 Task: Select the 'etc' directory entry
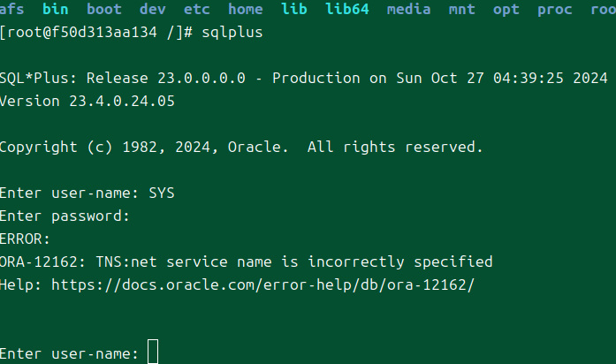[196, 10]
